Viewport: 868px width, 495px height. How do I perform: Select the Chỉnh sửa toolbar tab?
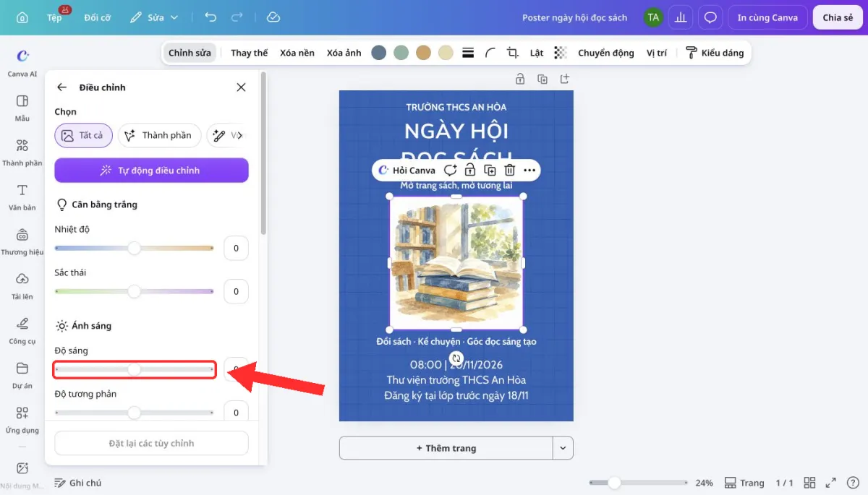coord(190,53)
